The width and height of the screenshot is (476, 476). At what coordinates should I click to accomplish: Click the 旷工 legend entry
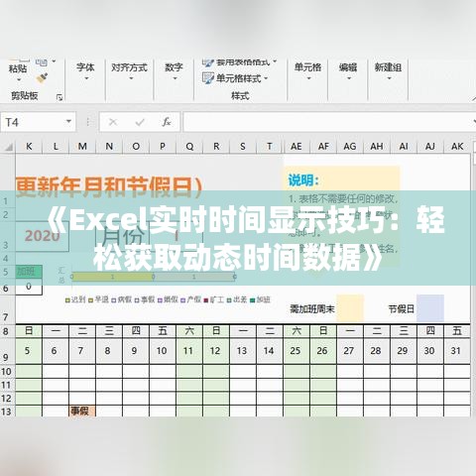[214, 299]
